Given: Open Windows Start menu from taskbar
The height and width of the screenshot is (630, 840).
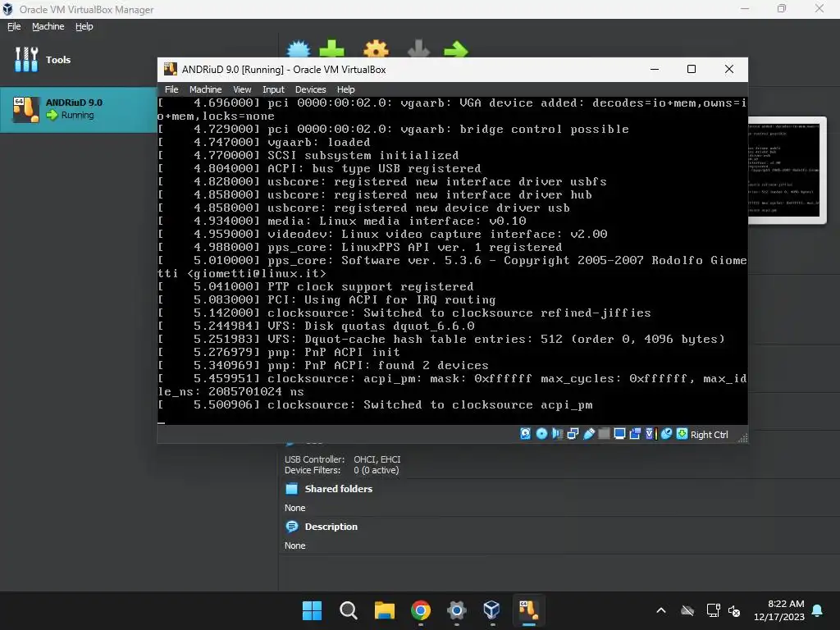Looking at the screenshot, I should click(312, 610).
